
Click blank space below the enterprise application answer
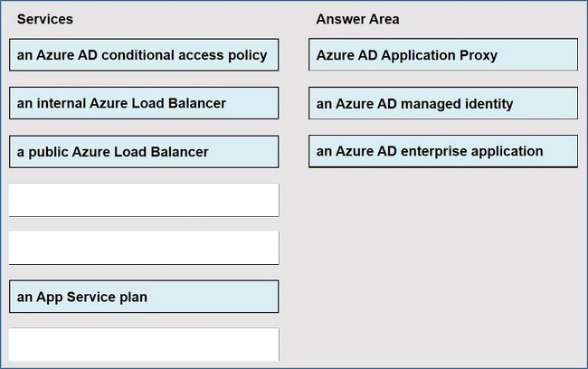pyautogui.click(x=442, y=253)
